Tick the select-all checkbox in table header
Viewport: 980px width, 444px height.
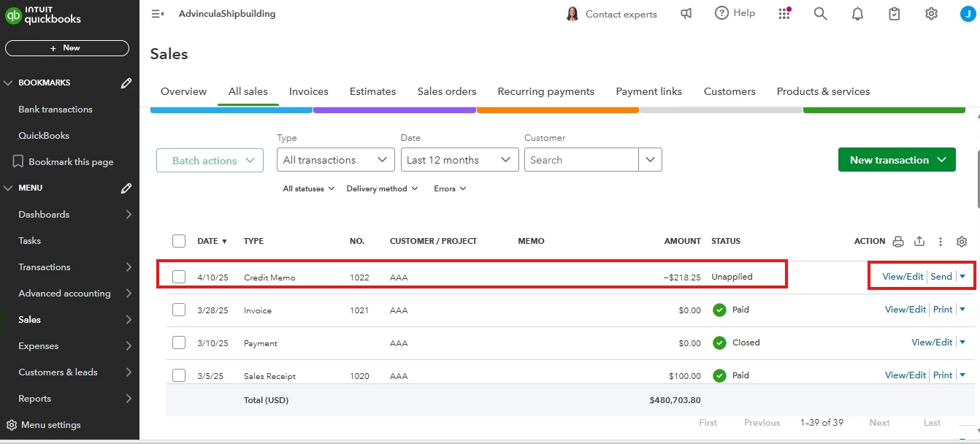click(179, 241)
